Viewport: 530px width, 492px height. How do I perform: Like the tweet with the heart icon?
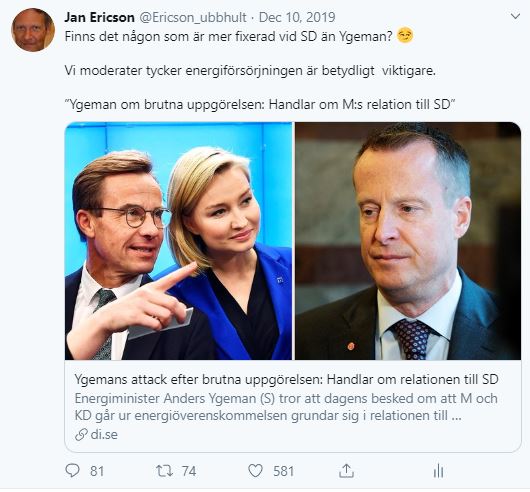[256, 470]
